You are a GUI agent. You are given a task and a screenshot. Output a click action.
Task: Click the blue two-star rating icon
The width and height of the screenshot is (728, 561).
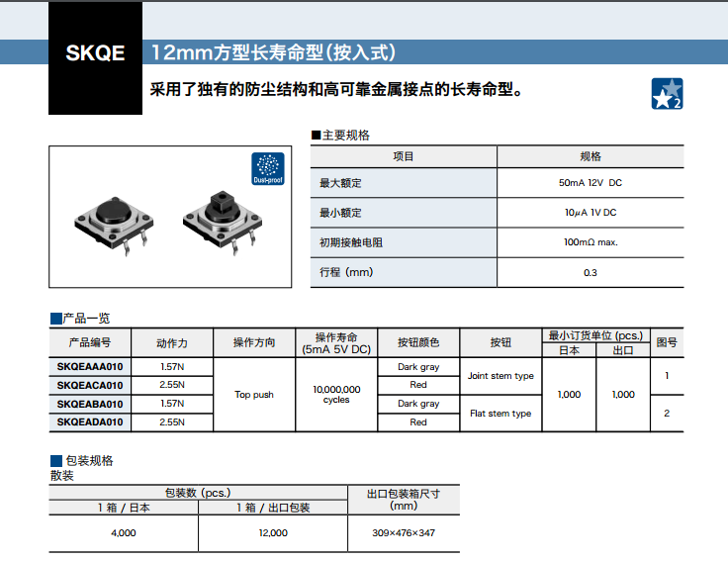[667, 93]
